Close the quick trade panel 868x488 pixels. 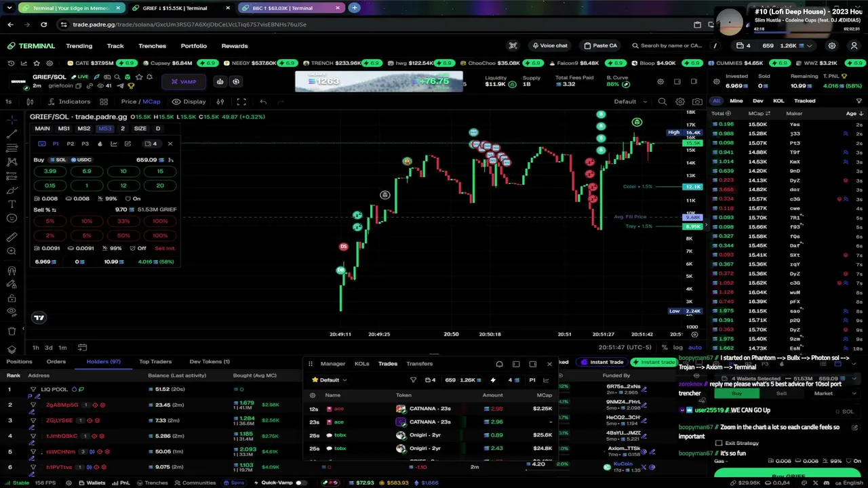coord(170,144)
